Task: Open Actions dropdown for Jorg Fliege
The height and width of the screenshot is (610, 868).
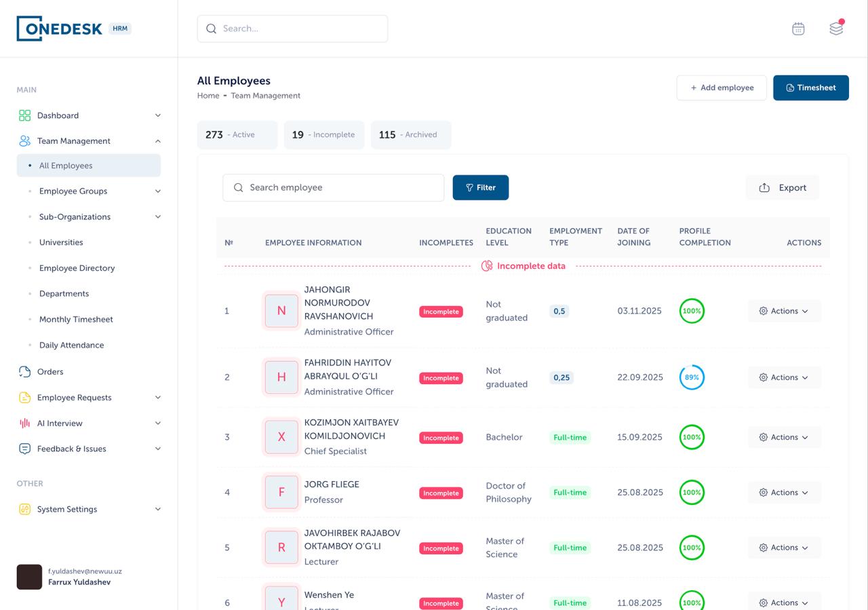Action: tap(784, 493)
